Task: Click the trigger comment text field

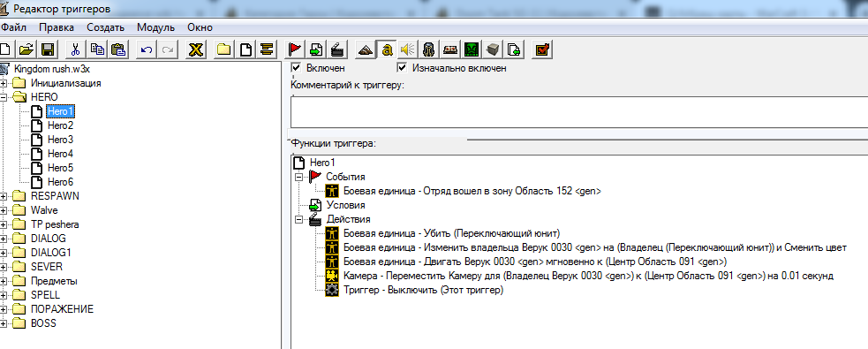Action: pos(579,112)
